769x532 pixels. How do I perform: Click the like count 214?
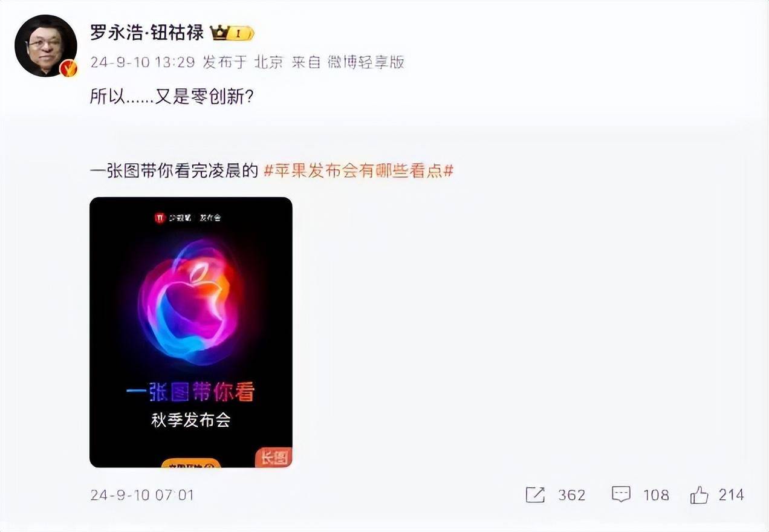pyautogui.click(x=731, y=495)
